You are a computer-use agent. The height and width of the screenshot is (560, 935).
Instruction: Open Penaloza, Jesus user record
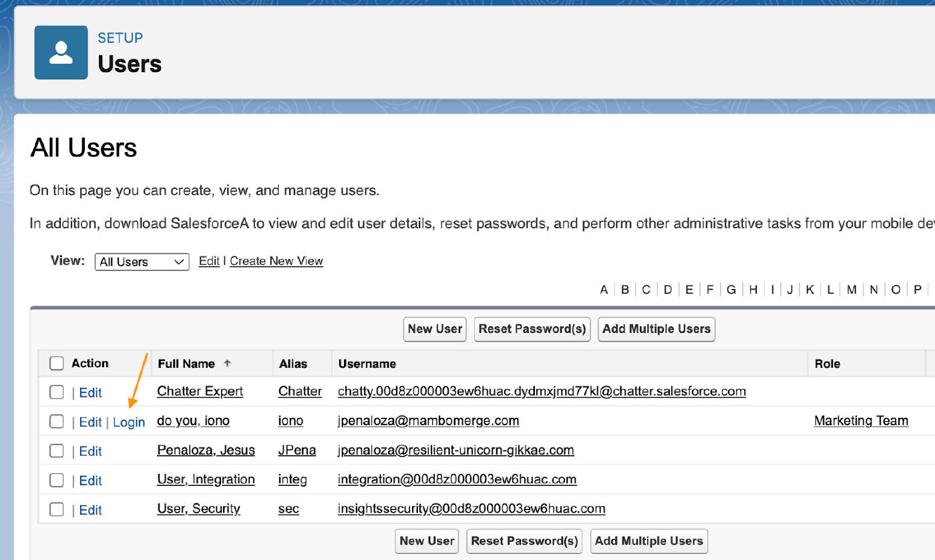pyautogui.click(x=206, y=450)
